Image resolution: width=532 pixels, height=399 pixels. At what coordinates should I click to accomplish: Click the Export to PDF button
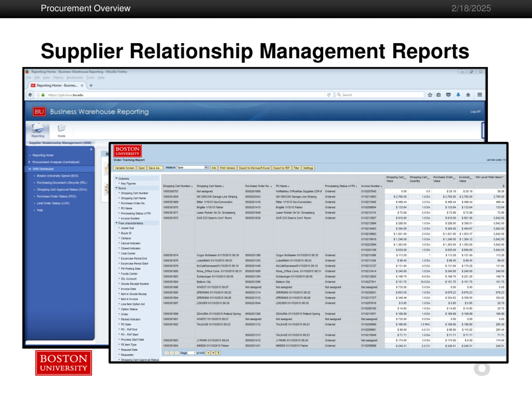[x=282, y=168]
